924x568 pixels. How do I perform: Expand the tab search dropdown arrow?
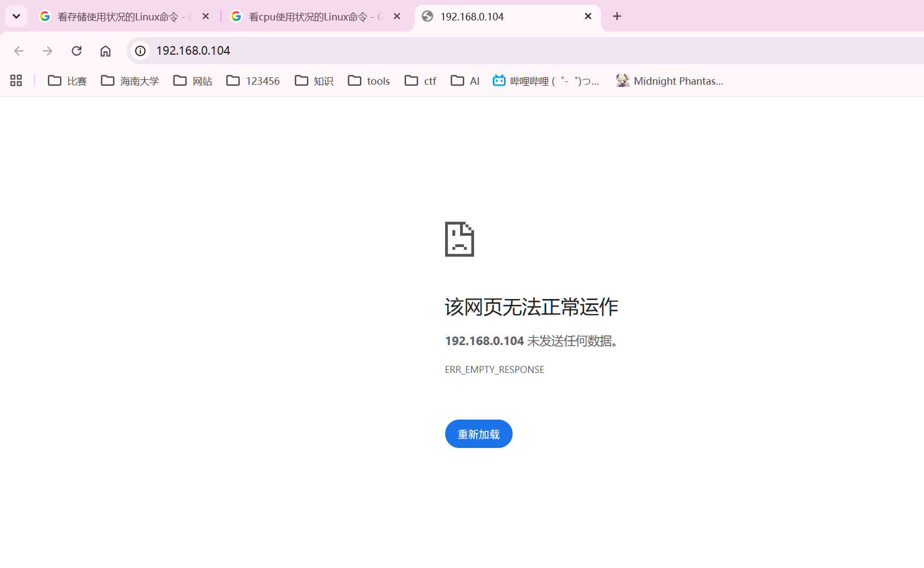pyautogui.click(x=16, y=16)
